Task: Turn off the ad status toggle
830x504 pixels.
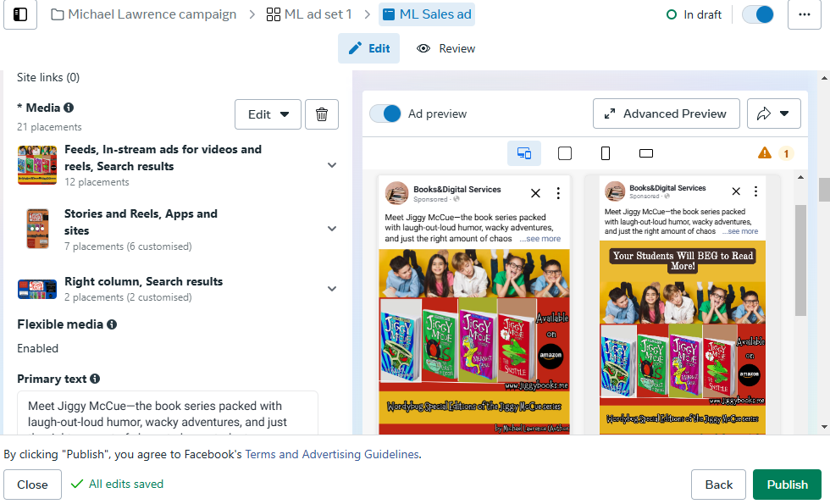Action: pyautogui.click(x=757, y=14)
